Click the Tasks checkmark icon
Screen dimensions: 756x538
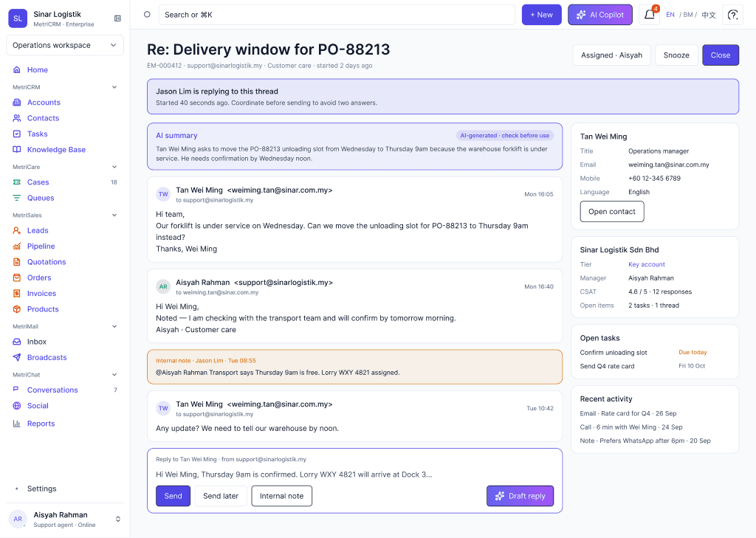17,134
